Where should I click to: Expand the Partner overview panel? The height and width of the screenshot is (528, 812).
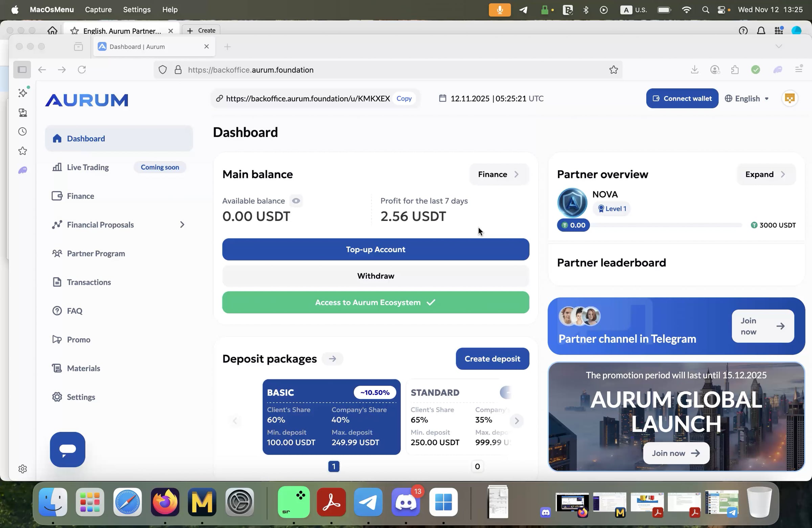coord(766,174)
